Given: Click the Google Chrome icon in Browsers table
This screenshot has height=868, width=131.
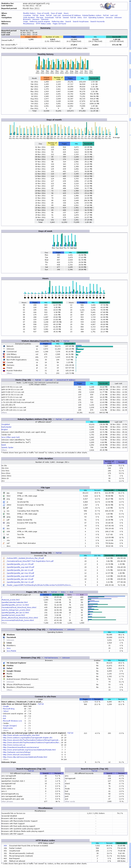Looking at the screenshot, I should (4, 671).
